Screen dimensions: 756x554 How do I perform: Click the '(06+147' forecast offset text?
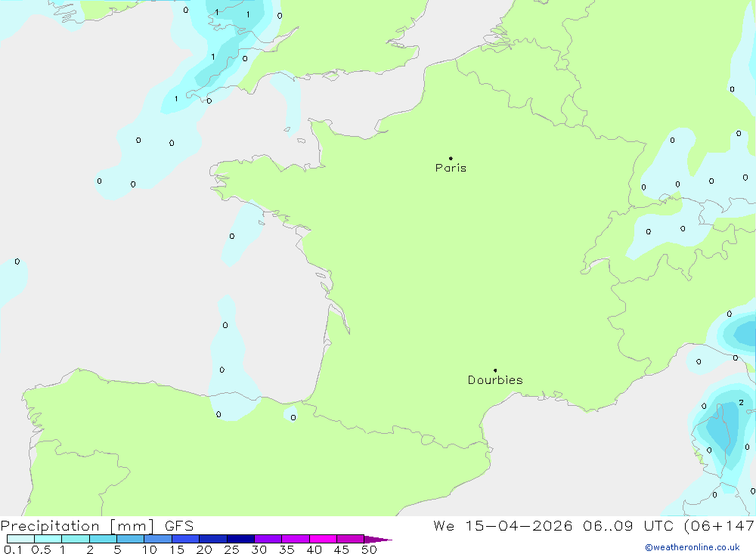point(720,525)
